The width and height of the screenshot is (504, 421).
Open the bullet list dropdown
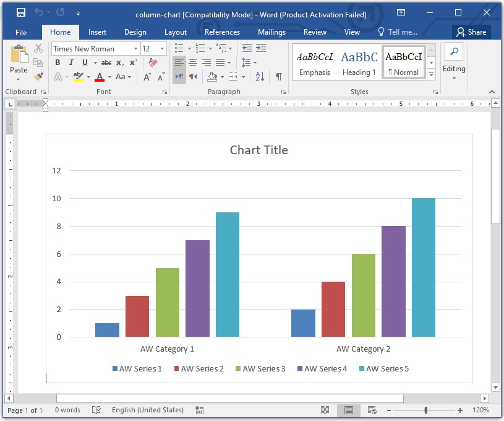click(188, 48)
